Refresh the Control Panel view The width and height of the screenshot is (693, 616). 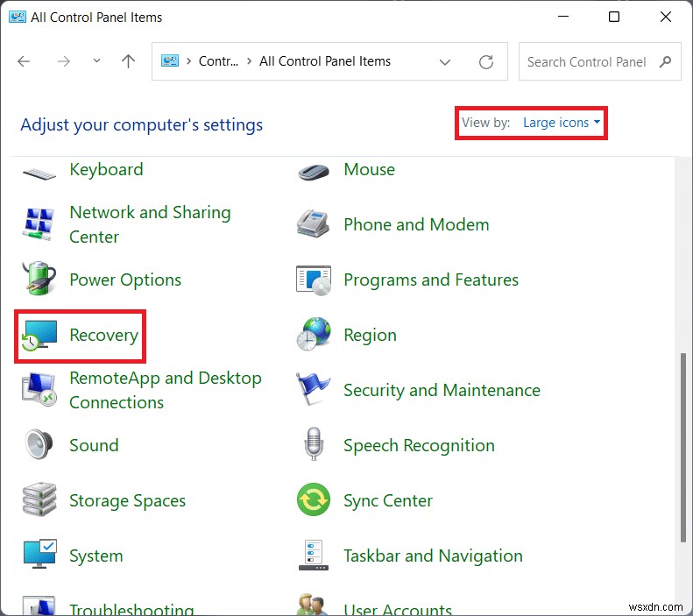pyautogui.click(x=486, y=62)
